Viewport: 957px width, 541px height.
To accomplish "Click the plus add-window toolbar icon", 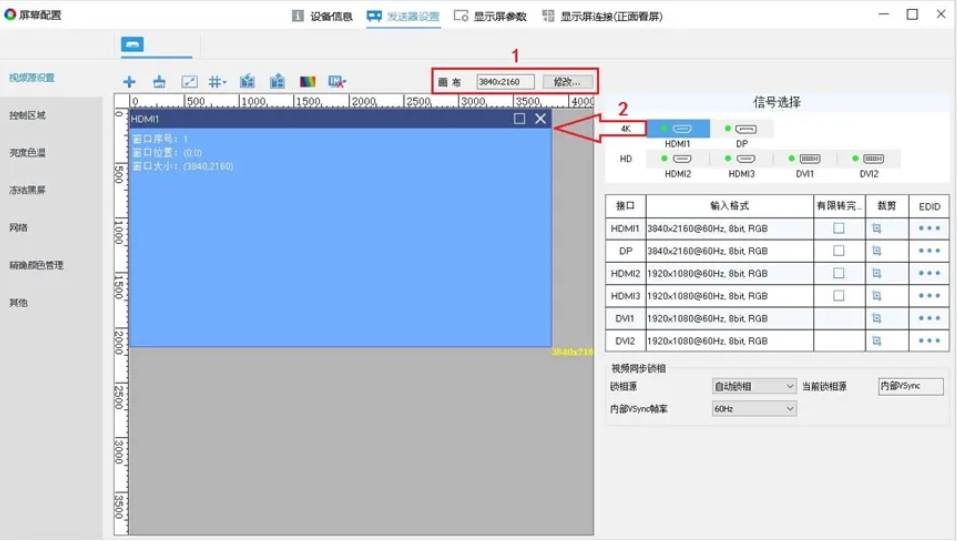I will click(129, 82).
